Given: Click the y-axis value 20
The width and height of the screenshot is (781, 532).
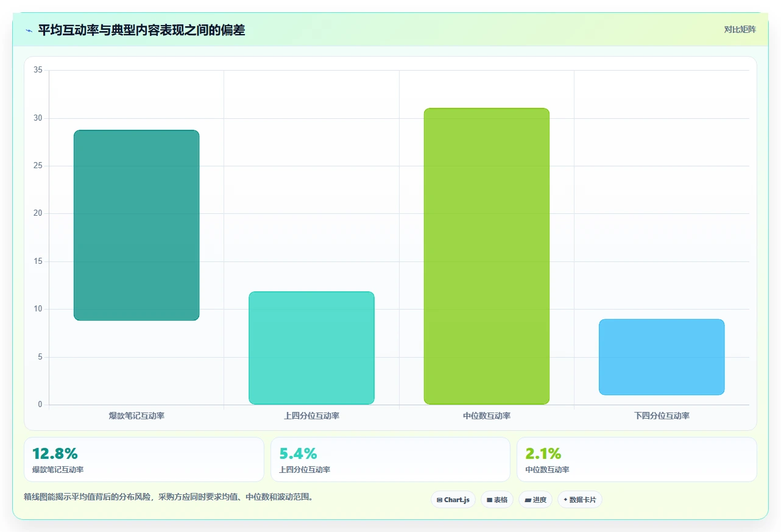Looking at the screenshot, I should tap(38, 213).
